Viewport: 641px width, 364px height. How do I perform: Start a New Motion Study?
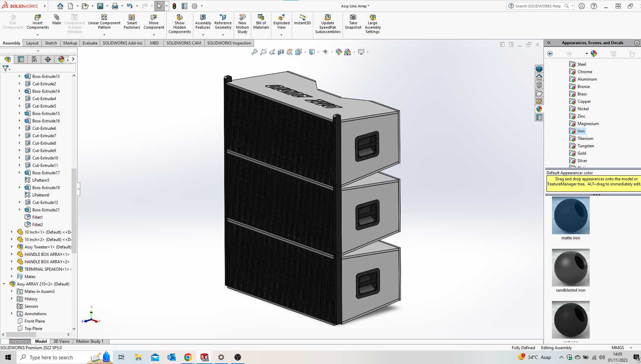coord(242,24)
